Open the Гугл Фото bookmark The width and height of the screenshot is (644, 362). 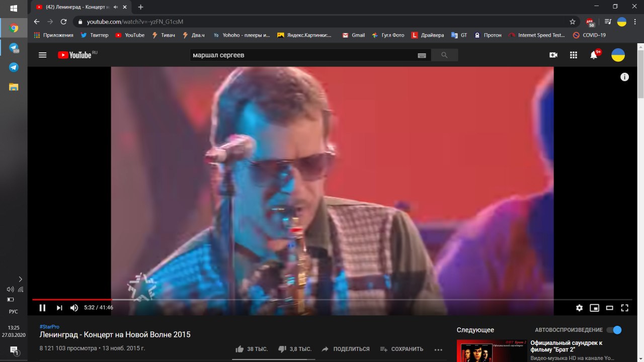(x=388, y=35)
